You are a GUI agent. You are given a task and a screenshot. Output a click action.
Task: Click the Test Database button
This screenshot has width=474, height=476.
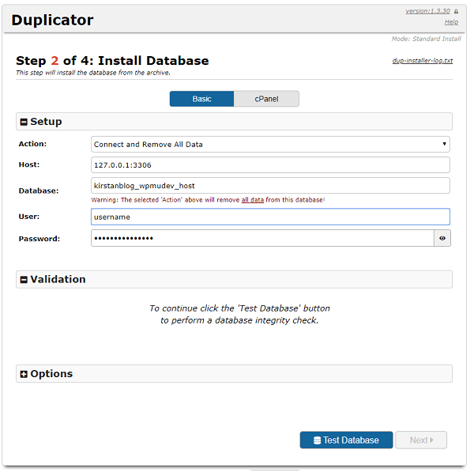click(x=346, y=440)
